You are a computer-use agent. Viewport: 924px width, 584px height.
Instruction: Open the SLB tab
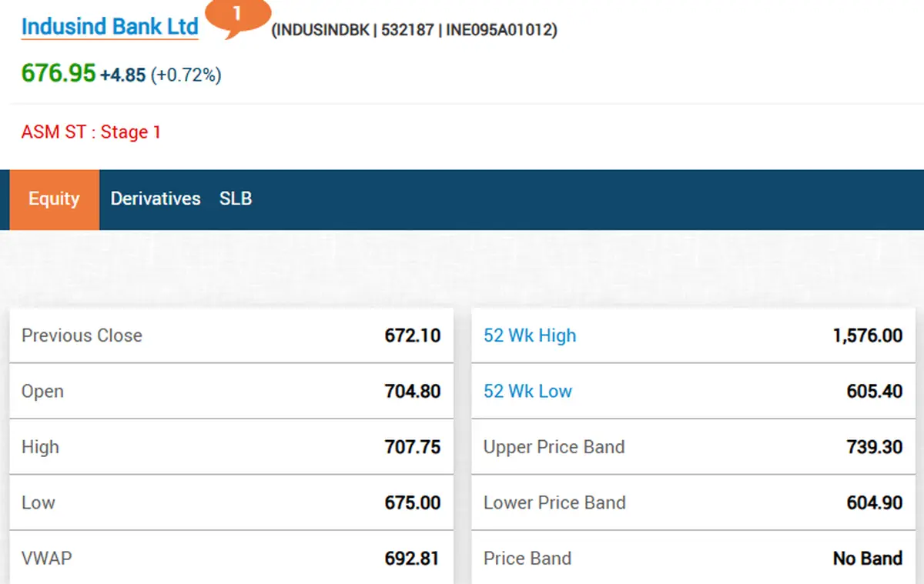(x=236, y=199)
